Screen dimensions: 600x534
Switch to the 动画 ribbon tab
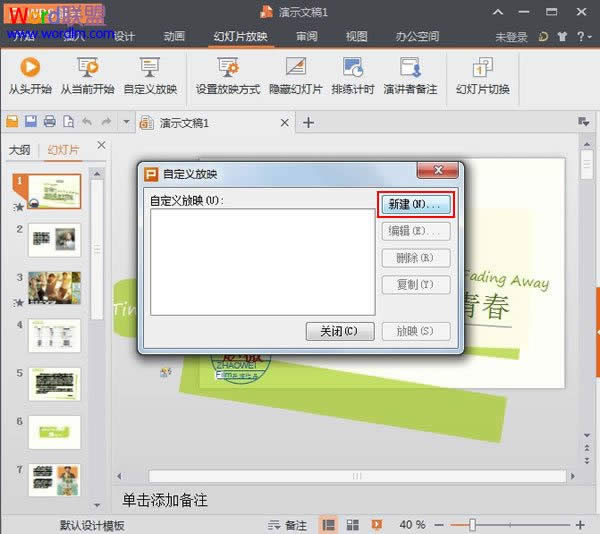(174, 37)
